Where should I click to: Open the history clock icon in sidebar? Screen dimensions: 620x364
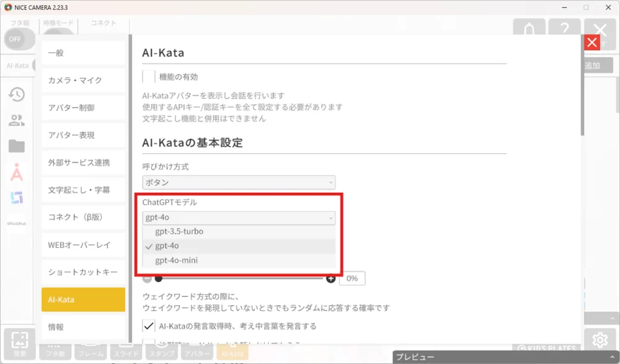coord(17,94)
